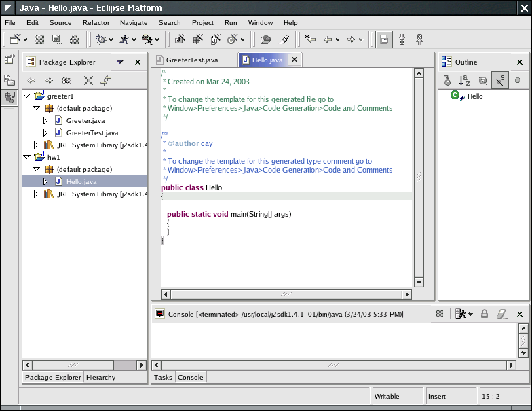This screenshot has height=411, width=532.
Task: Click the Last Edit Location icon
Action: coord(310,39)
